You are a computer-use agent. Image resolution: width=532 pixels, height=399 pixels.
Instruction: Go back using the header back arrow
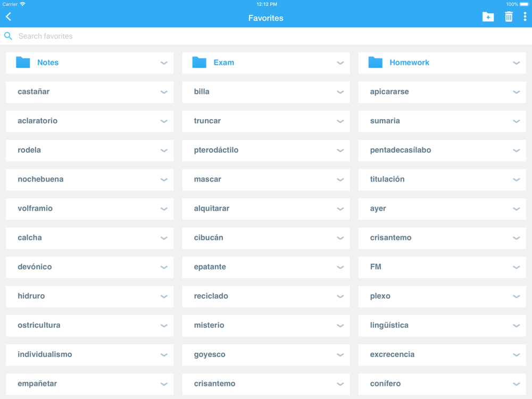[x=9, y=16]
